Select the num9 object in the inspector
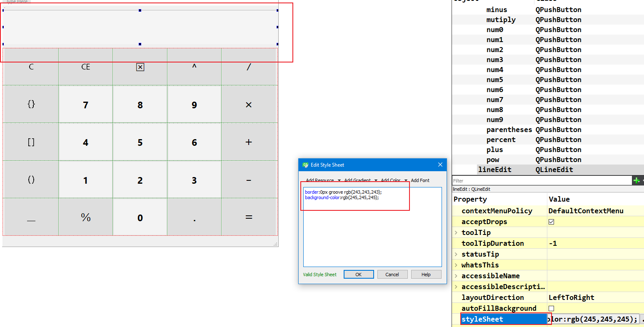Screen dimensions: 644x327 [494, 120]
